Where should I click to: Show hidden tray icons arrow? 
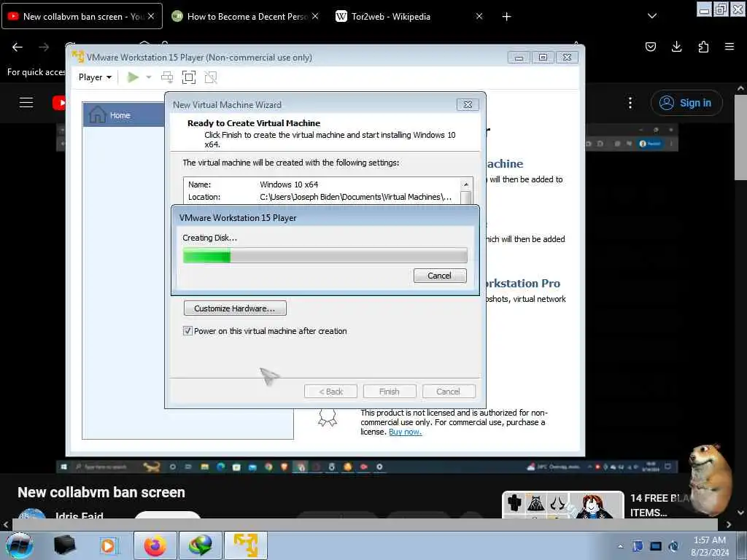click(x=620, y=546)
